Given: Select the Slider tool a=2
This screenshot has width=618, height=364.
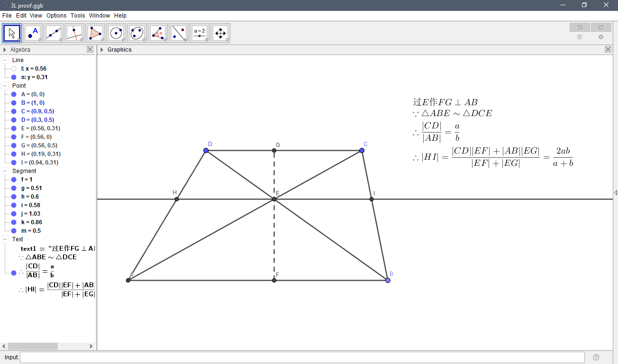Looking at the screenshot, I should click(200, 33).
